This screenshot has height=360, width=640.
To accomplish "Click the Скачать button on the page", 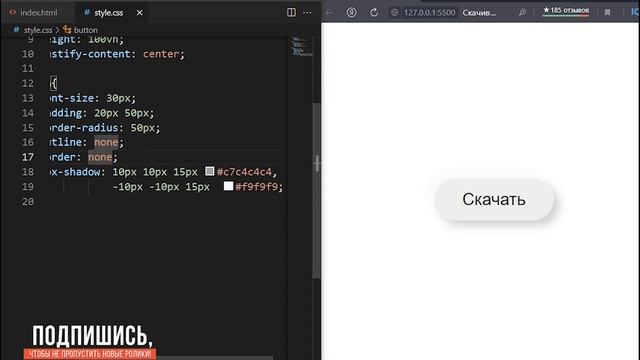I will click(x=494, y=200).
